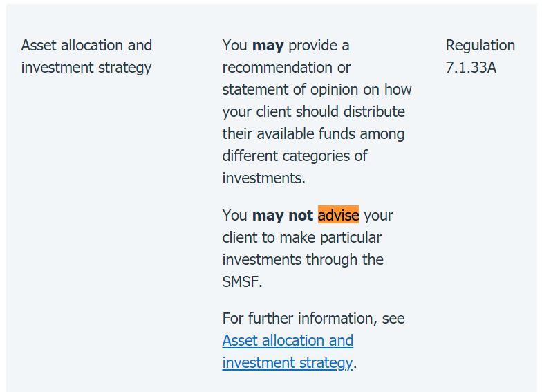
Task: Click the bold 'may' in first paragraph
Action: (268, 46)
